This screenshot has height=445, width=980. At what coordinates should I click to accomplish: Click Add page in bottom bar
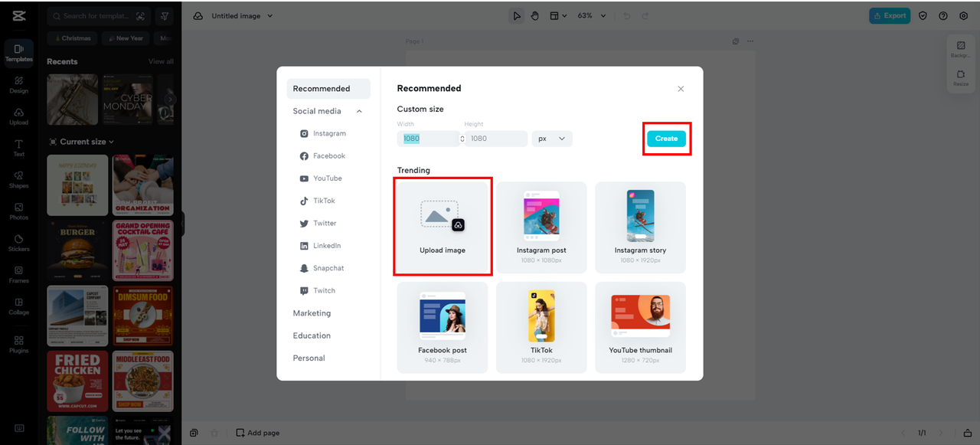[x=257, y=433]
